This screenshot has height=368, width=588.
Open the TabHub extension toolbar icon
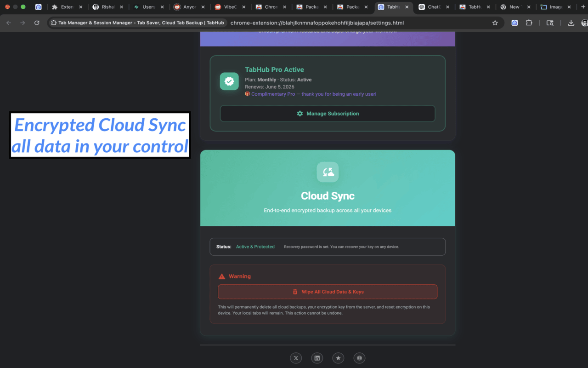(514, 23)
